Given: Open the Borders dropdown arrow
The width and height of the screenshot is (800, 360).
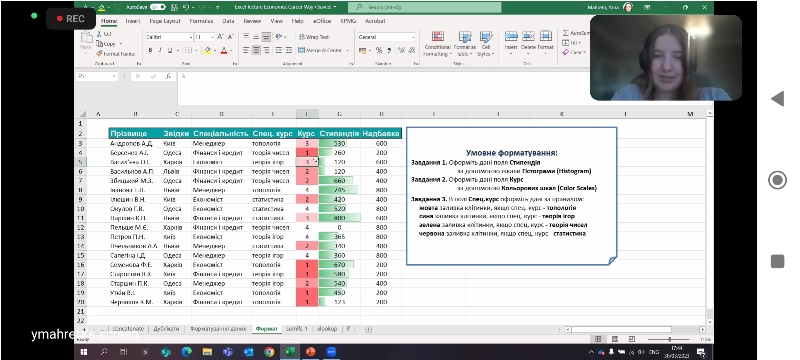Looking at the screenshot, I should coord(196,50).
